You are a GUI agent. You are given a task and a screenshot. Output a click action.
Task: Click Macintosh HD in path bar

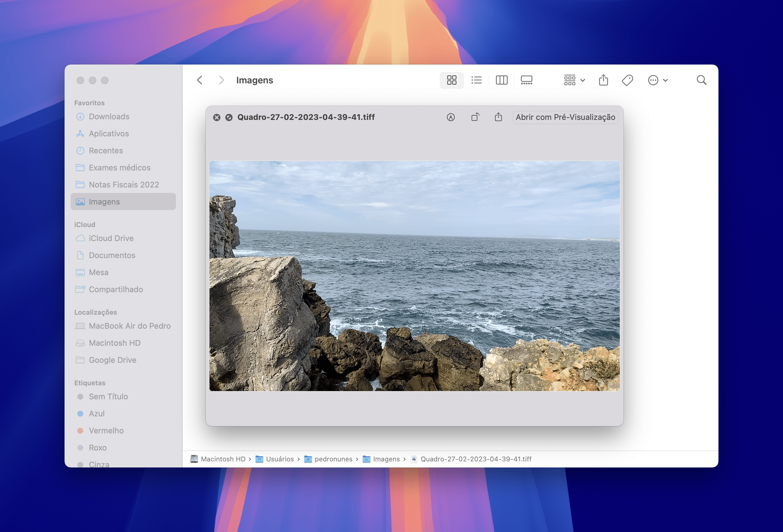(218, 459)
